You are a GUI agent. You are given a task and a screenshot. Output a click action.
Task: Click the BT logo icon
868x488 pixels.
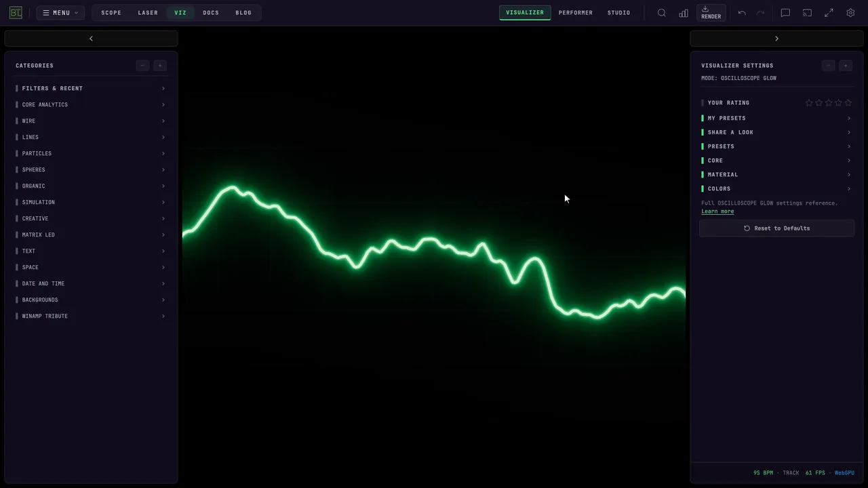click(x=16, y=13)
